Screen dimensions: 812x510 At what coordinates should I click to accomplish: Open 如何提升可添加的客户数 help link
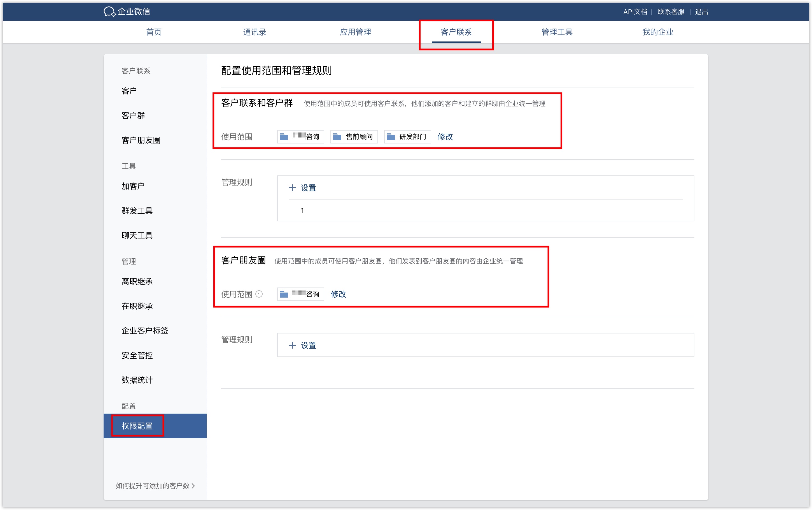point(155,486)
